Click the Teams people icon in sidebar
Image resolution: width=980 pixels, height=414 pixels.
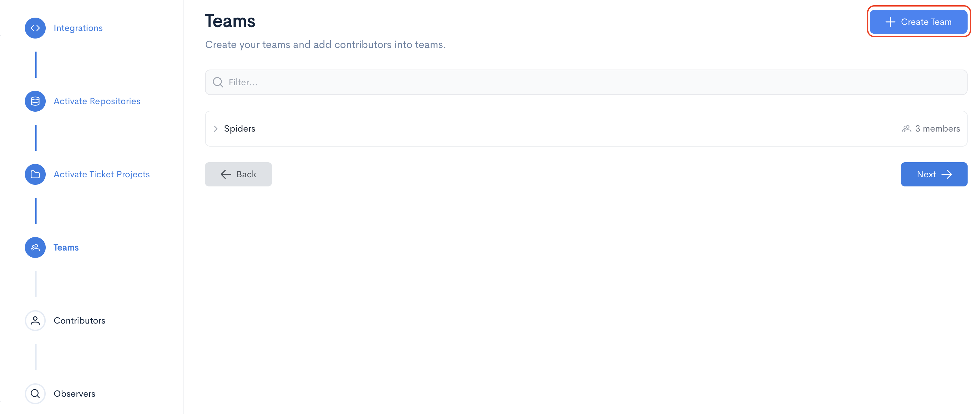[35, 247]
